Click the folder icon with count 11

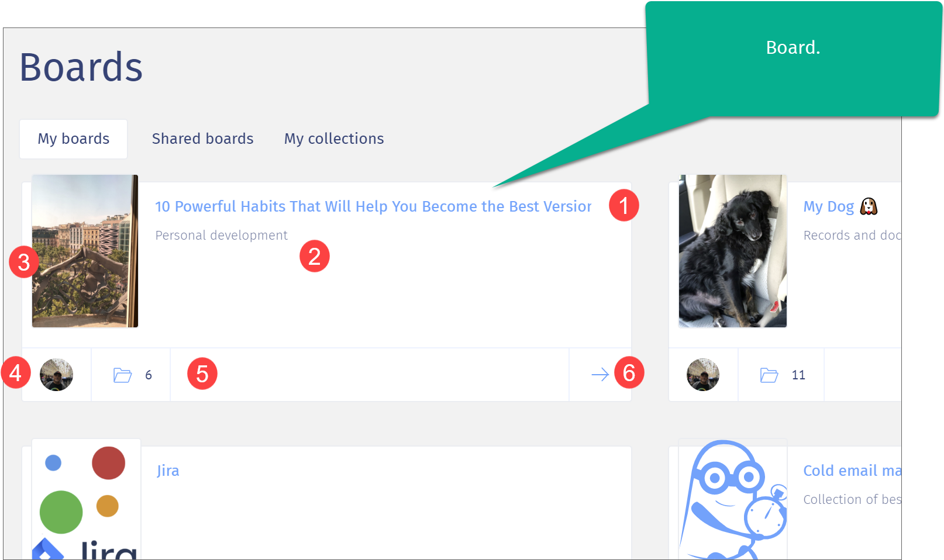[769, 375]
